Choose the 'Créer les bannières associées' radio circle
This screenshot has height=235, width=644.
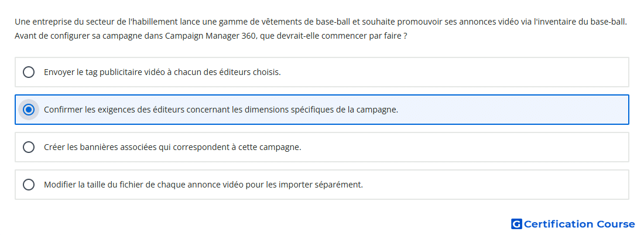pyautogui.click(x=29, y=147)
